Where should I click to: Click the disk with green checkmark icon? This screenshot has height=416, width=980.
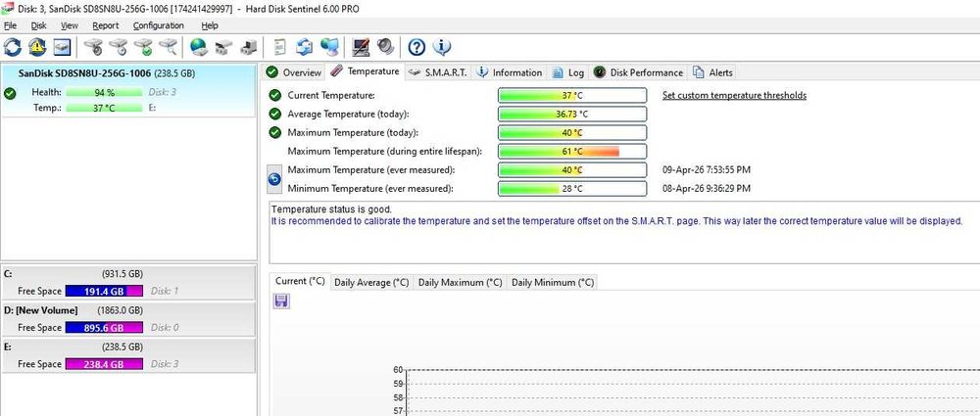coord(144,46)
